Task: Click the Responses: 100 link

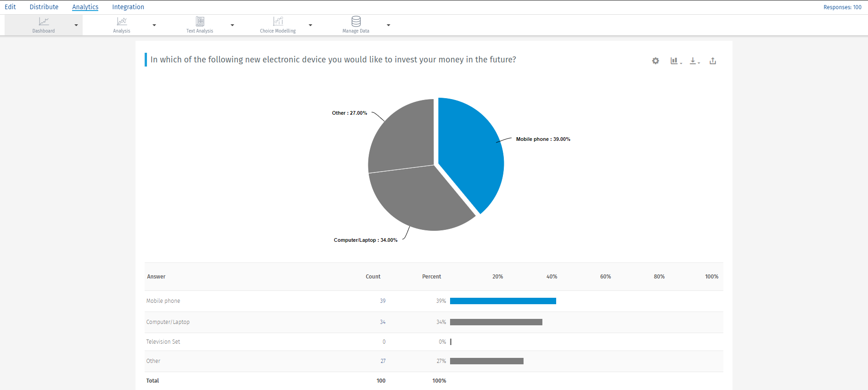Action: point(842,7)
